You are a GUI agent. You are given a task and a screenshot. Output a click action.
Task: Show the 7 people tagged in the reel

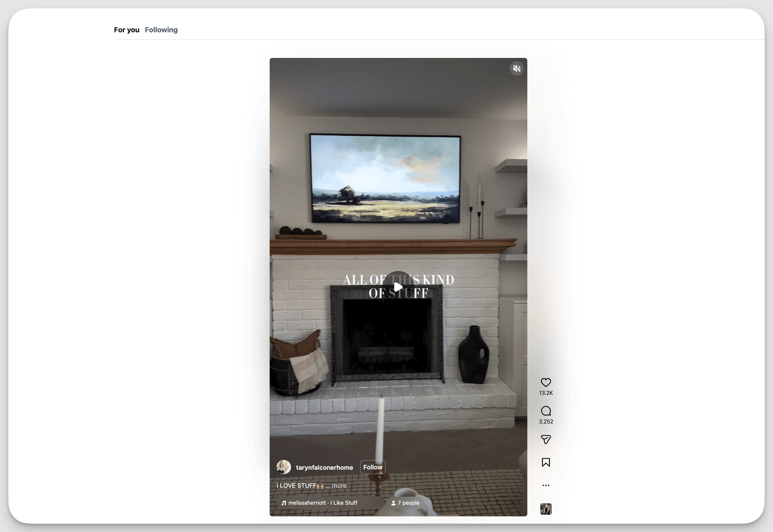pyautogui.click(x=405, y=503)
